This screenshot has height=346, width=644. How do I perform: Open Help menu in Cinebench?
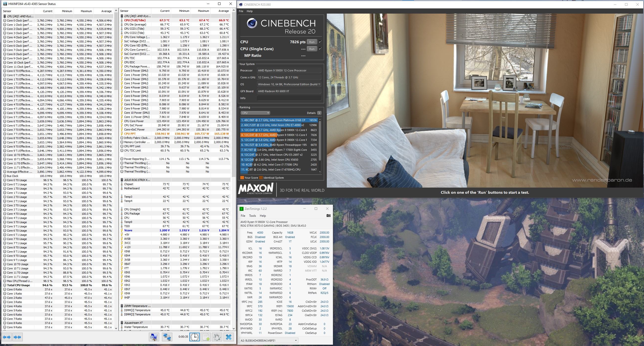point(249,11)
